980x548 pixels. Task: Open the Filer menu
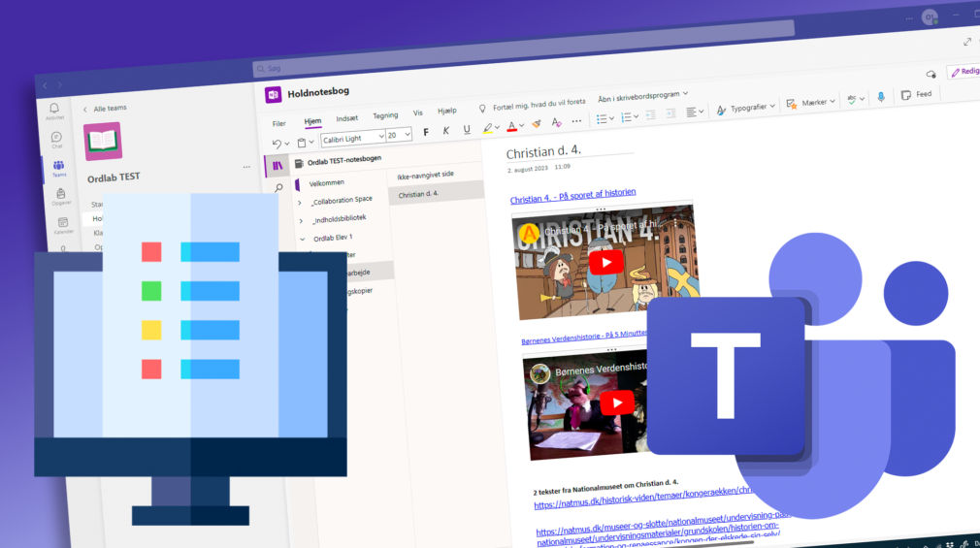coord(278,124)
